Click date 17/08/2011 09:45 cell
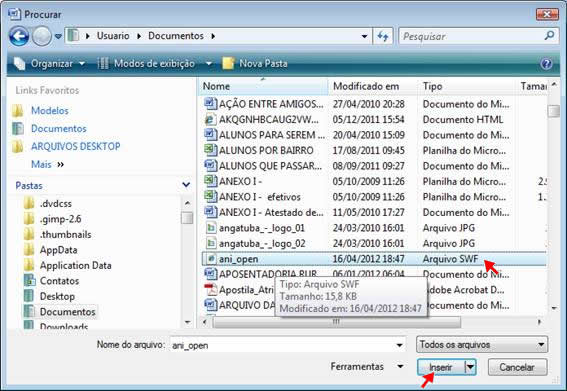This screenshot has width=567, height=391. click(x=368, y=150)
